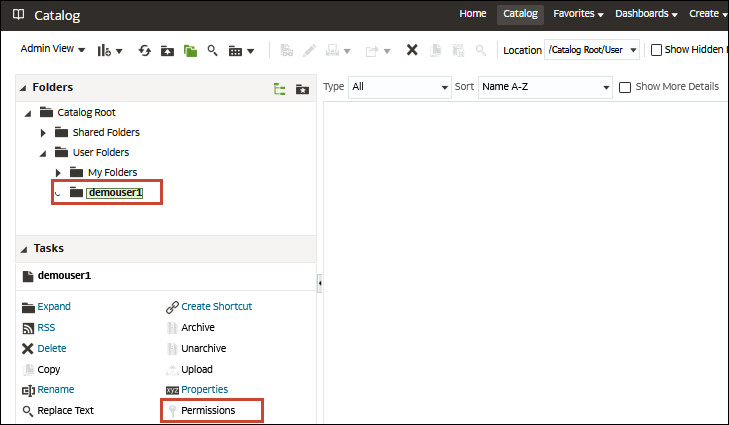Open the Type filter dropdown
Viewport: 729px width, 425px height.
(399, 87)
